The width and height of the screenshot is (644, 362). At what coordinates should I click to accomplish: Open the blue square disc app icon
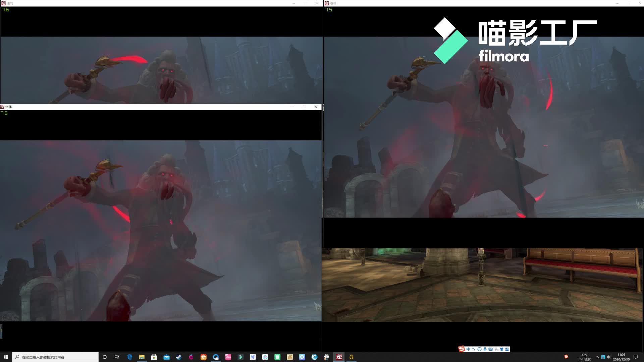coord(302,357)
